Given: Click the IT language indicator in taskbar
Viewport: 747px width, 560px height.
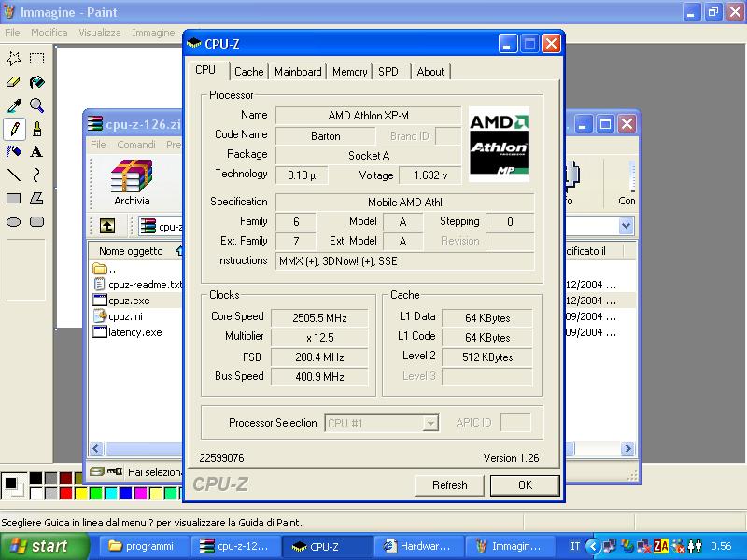Looking at the screenshot, I should (575, 546).
